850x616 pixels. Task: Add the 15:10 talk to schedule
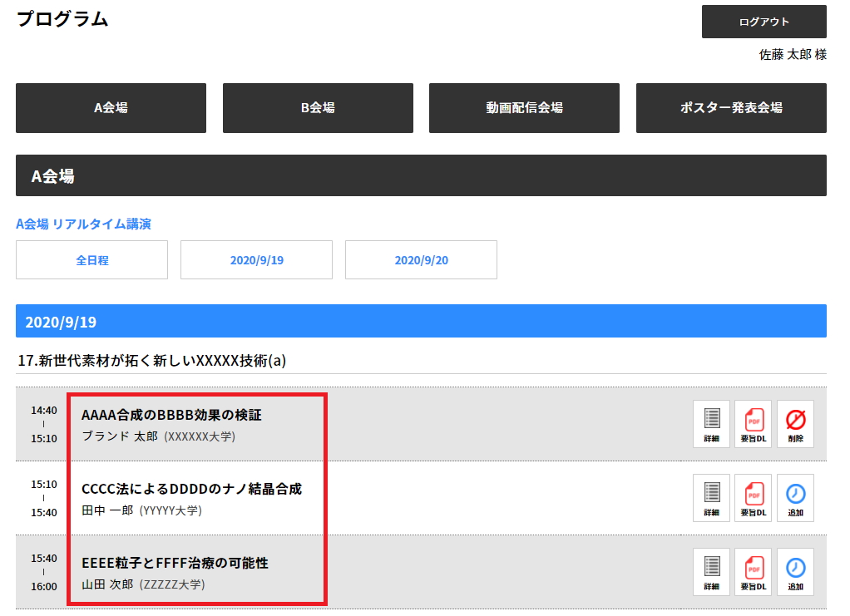795,498
